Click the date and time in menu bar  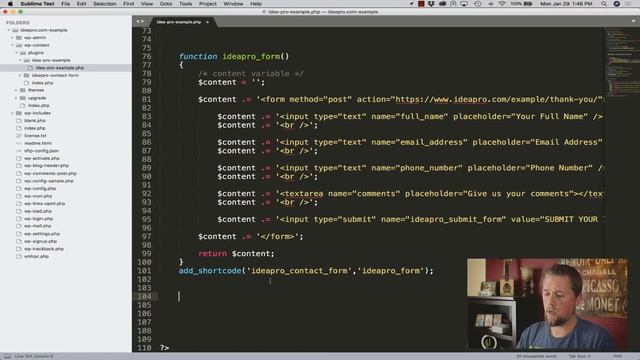click(566, 4)
